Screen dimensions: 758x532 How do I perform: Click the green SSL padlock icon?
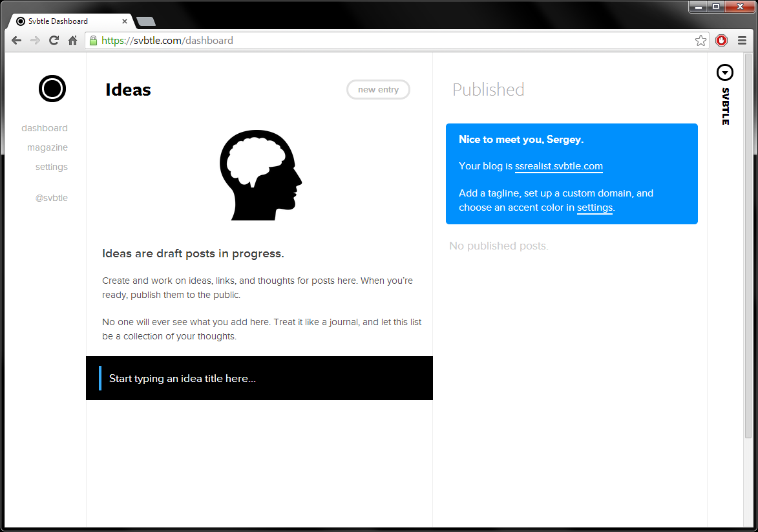(94, 41)
